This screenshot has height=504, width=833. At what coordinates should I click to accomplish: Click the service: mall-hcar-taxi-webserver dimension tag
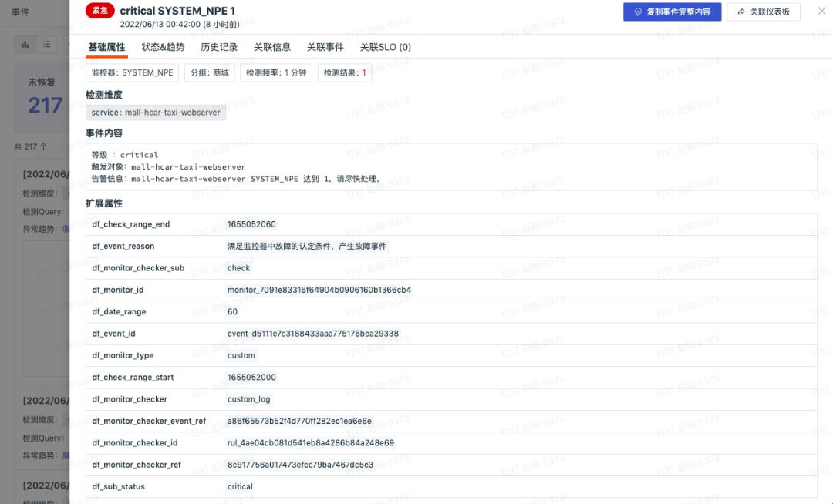click(156, 113)
